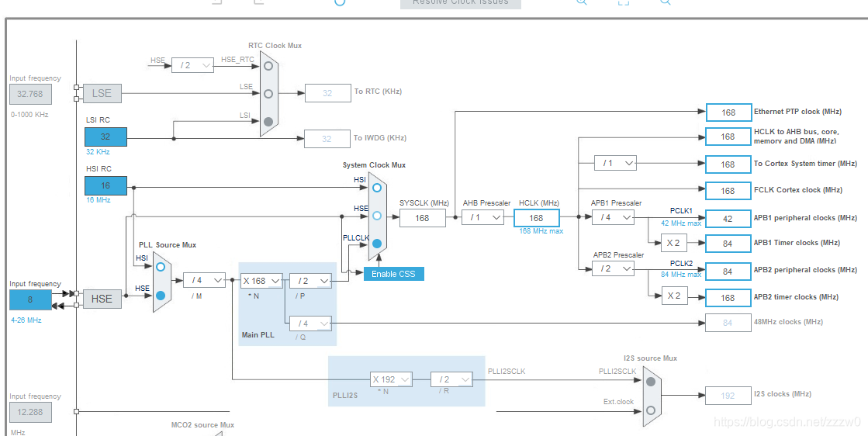Screen dimensions: 868x436
Task: Click the 'System Clock Mux' title
Action: tap(374, 165)
